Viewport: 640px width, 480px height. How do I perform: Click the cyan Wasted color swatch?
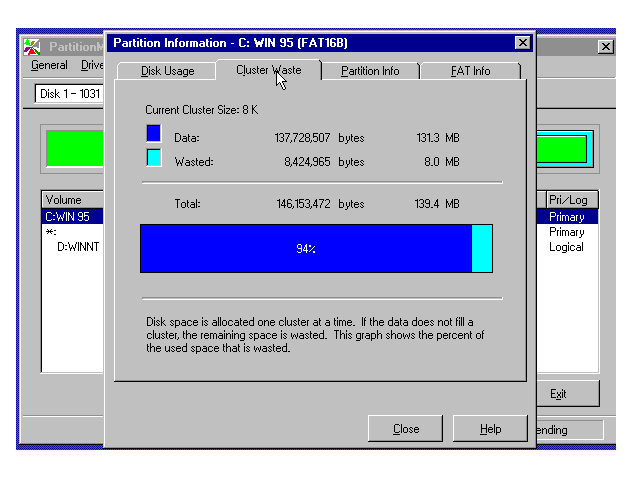tap(153, 158)
